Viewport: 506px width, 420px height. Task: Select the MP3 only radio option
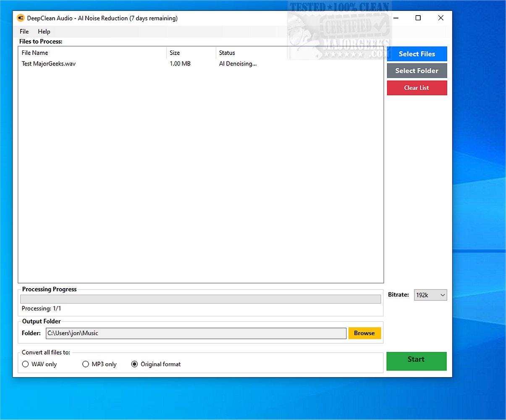click(100, 364)
